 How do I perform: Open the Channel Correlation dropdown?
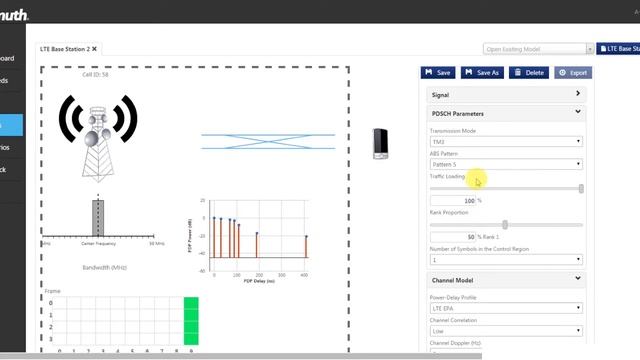pyautogui.click(x=506, y=331)
